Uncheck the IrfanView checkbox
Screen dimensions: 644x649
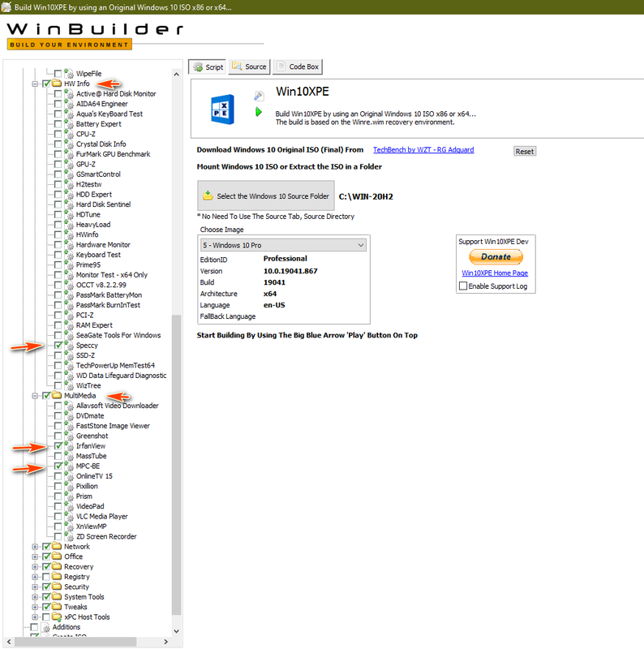click(58, 445)
